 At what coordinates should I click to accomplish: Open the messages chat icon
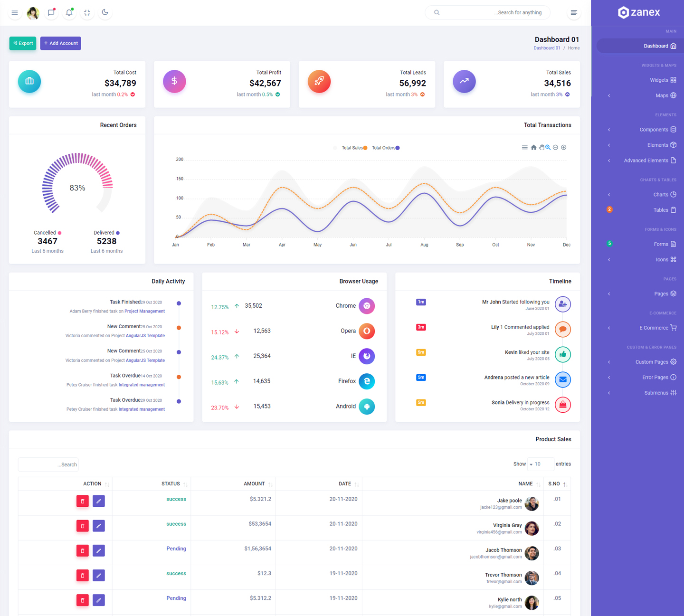(51, 13)
